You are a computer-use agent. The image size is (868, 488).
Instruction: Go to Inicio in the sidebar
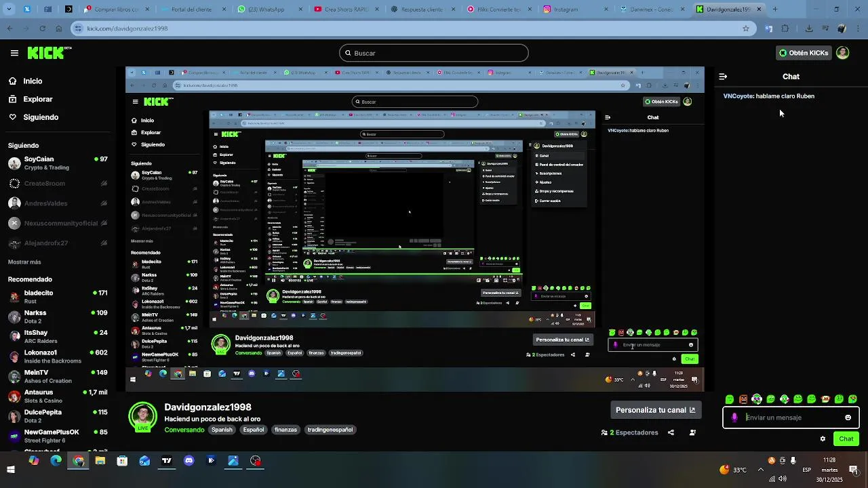tap(33, 81)
